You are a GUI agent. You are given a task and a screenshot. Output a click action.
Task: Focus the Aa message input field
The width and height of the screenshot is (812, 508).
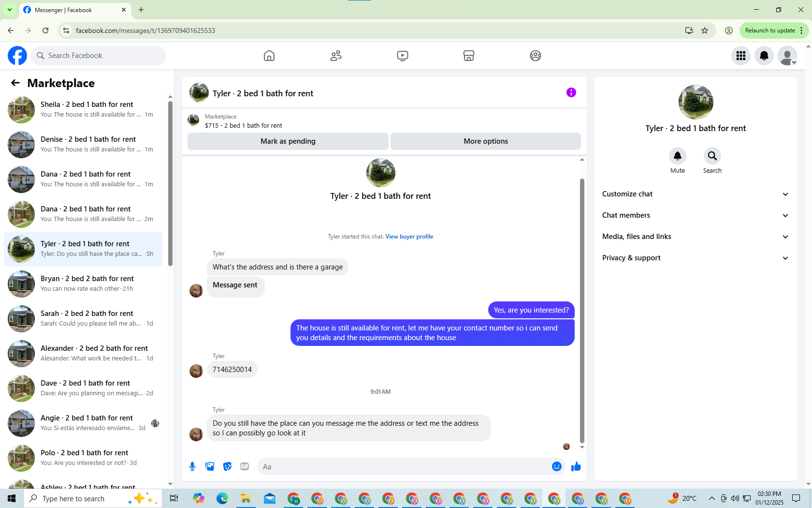pos(404,466)
